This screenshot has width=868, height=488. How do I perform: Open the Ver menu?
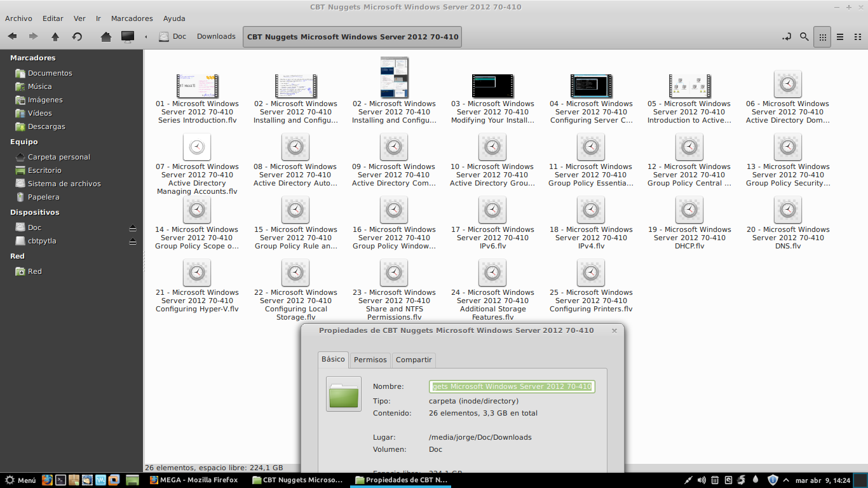point(79,18)
